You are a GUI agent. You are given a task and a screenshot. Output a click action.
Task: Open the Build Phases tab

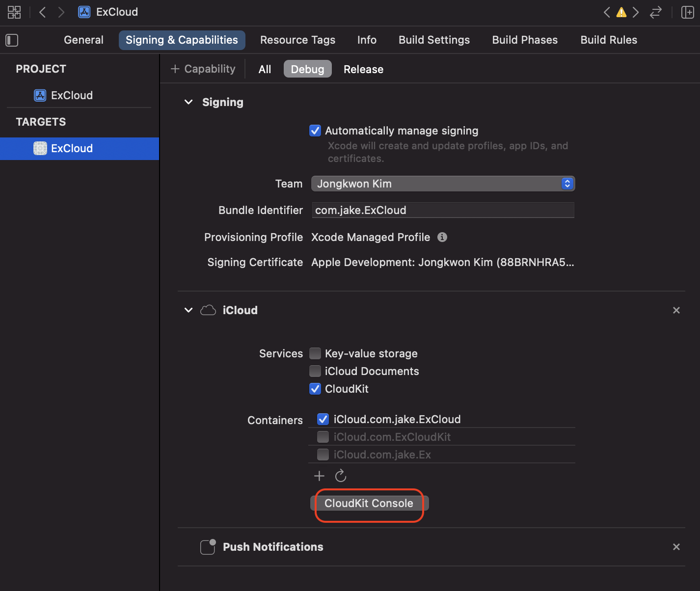click(x=525, y=40)
